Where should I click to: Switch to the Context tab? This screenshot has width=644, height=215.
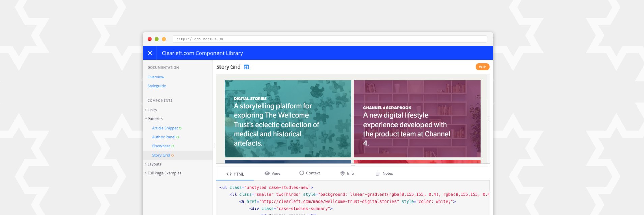[310, 173]
